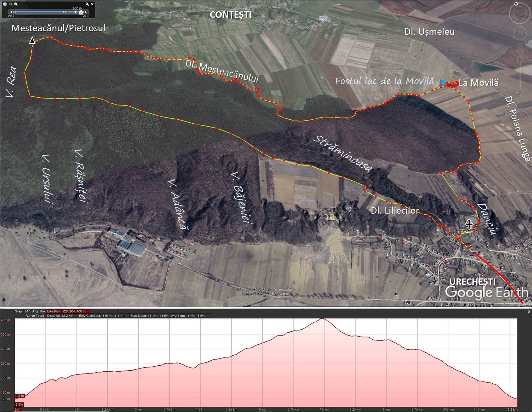This screenshot has height=412, width=532.
Task: Click the blue placemark near La Movilă
Action: 443,83
